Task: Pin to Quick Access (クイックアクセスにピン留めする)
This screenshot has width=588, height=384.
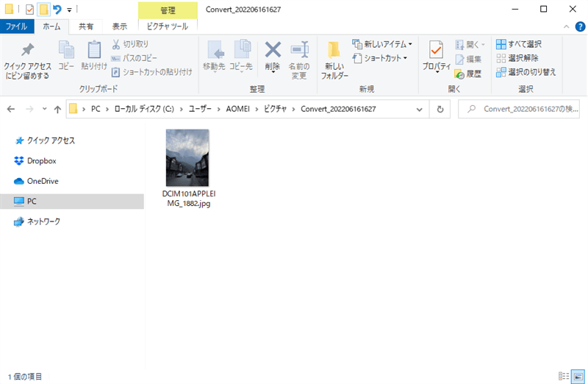Action: [x=27, y=59]
